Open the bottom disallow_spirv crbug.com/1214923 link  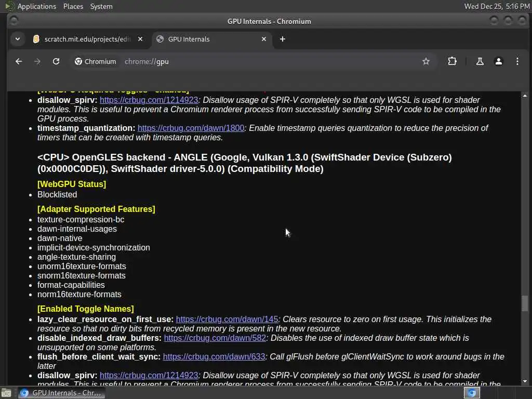149,376
